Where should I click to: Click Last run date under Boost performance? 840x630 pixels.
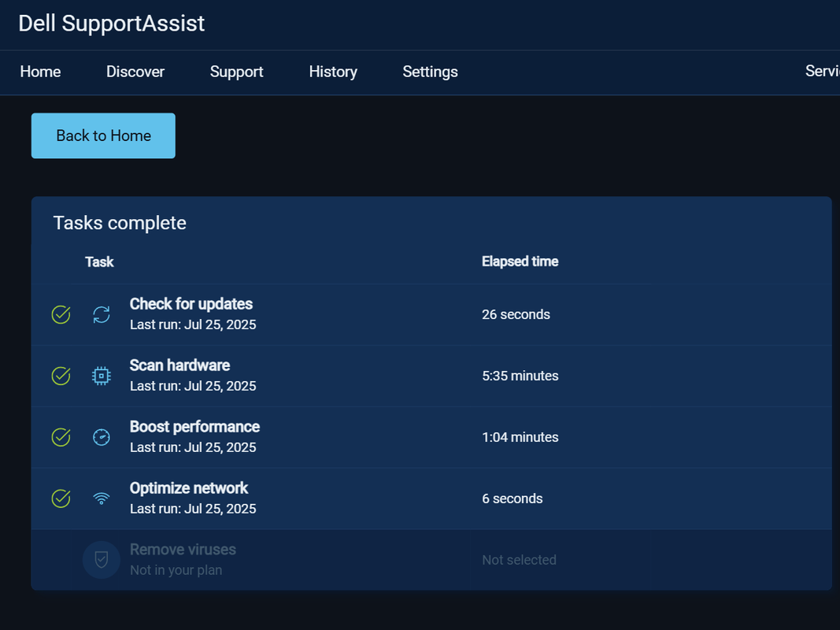[193, 447]
